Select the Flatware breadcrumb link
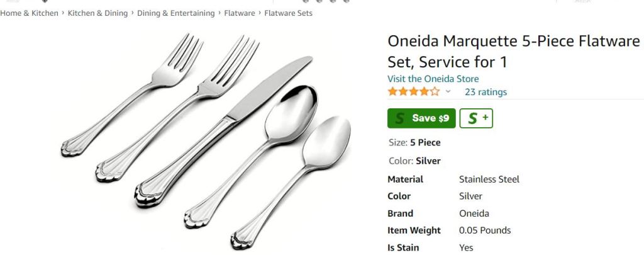The height and width of the screenshot is (255, 644). tap(240, 13)
